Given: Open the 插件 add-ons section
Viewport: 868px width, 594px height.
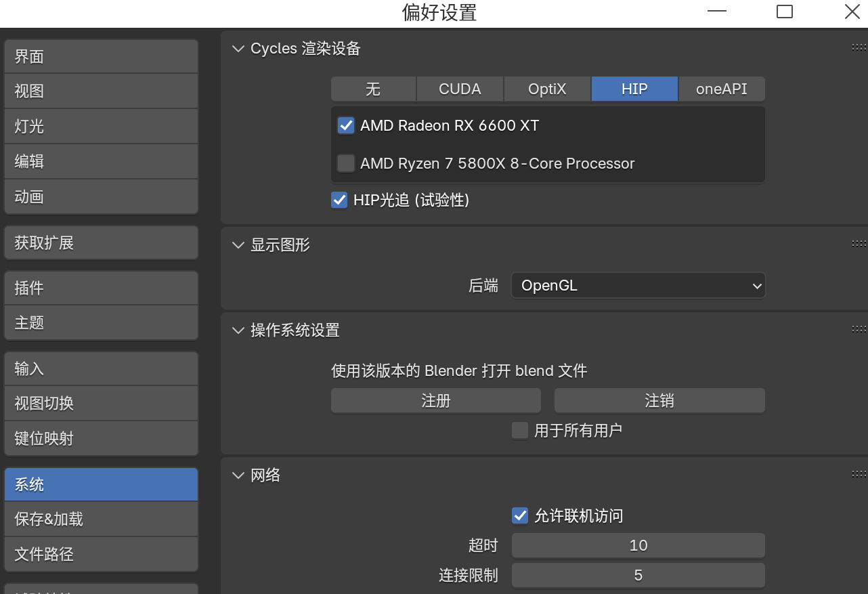Looking at the screenshot, I should point(101,288).
